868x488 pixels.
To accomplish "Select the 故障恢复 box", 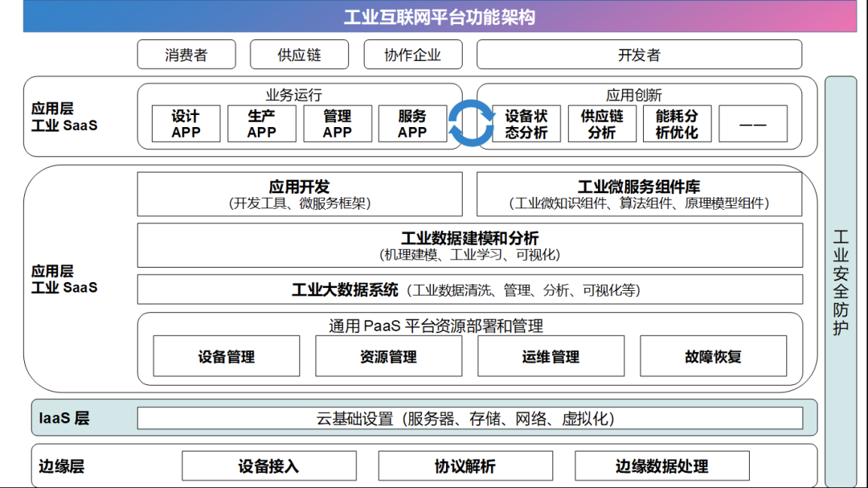I will tap(713, 356).
